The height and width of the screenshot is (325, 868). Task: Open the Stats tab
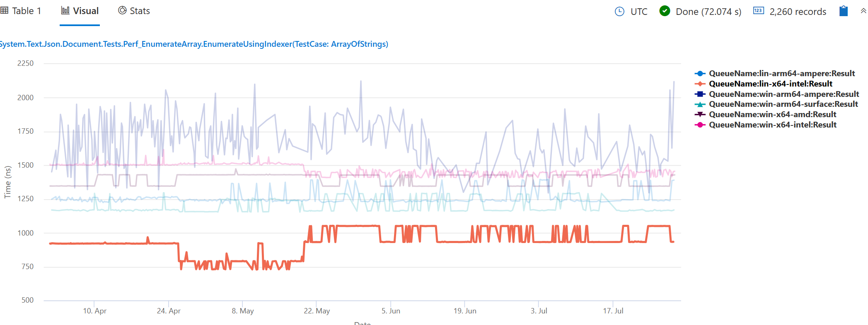pos(138,11)
